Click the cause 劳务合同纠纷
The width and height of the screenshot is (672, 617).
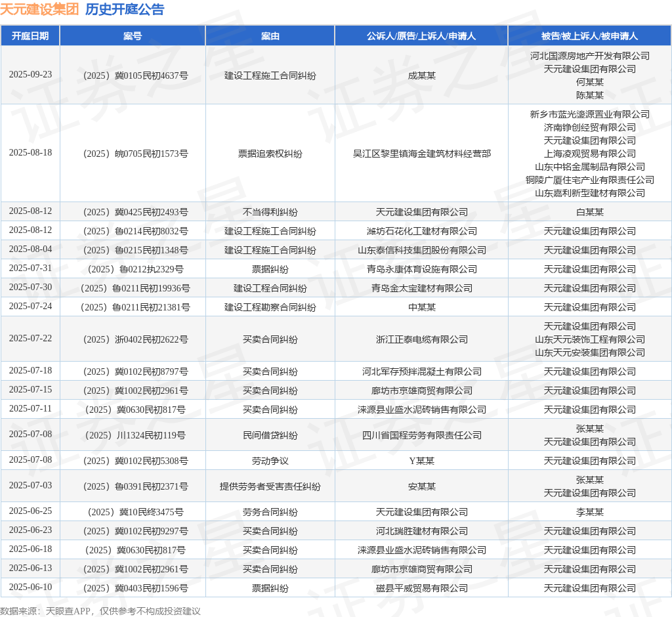click(270, 512)
